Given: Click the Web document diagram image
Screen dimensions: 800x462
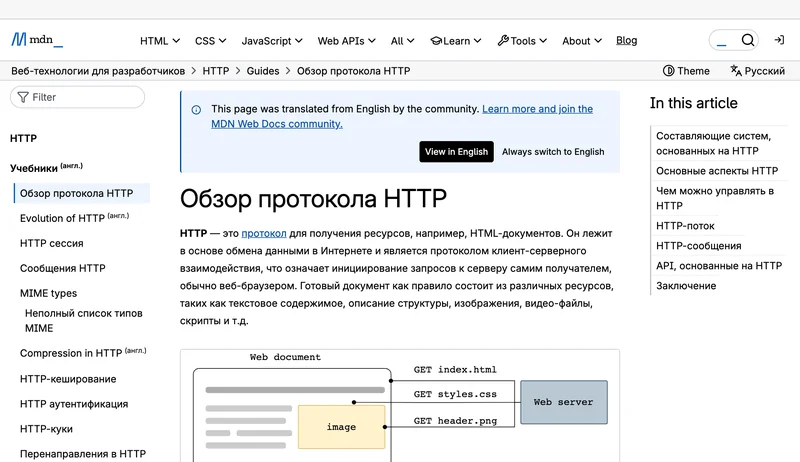Looking at the screenshot, I should click(400, 406).
